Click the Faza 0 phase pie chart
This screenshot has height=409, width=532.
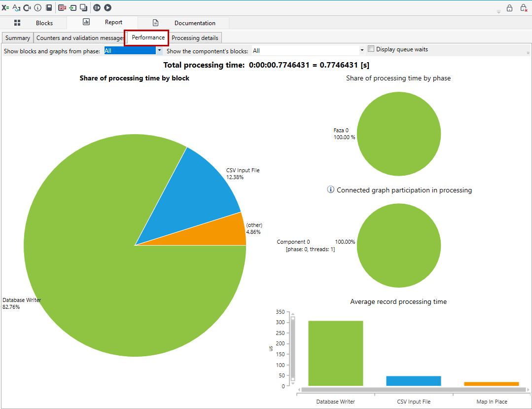[x=399, y=134]
